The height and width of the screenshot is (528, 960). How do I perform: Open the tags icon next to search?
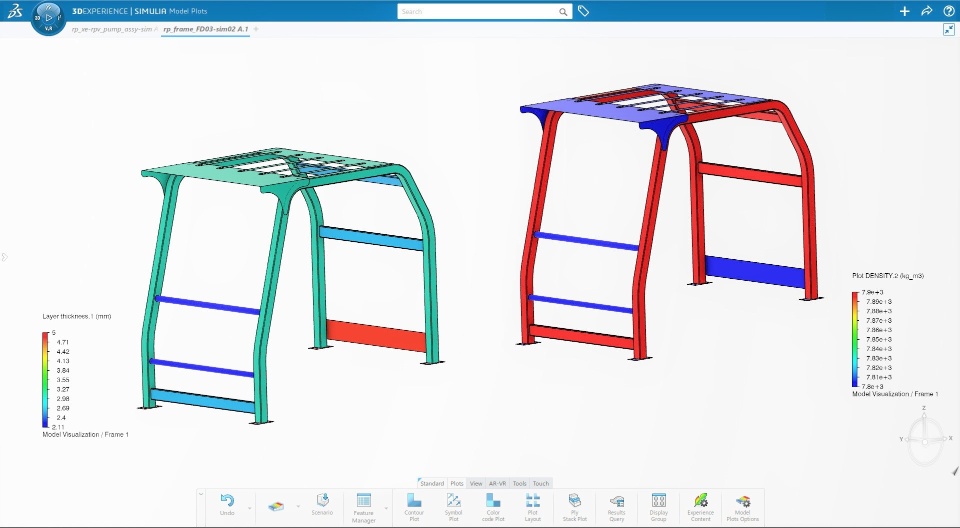(583, 11)
